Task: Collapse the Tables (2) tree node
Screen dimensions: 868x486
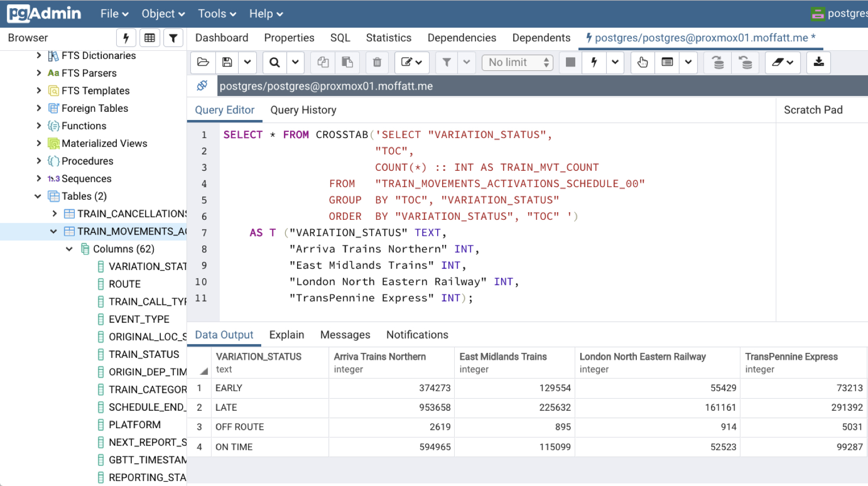Action: tap(38, 196)
